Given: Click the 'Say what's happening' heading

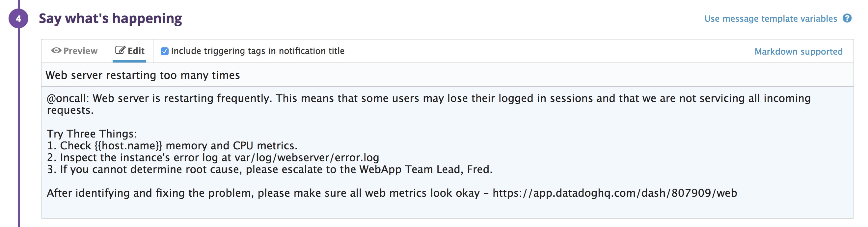Looking at the screenshot, I should tap(110, 18).
